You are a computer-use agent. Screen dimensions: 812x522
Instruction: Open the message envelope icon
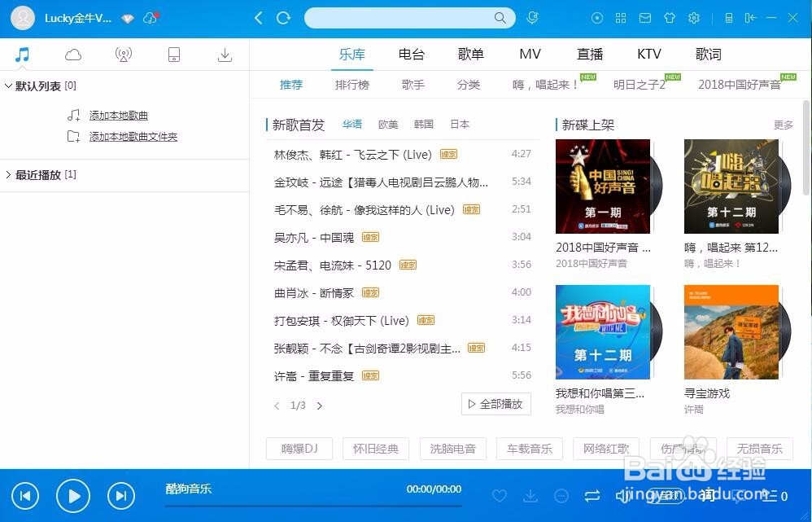(x=644, y=17)
